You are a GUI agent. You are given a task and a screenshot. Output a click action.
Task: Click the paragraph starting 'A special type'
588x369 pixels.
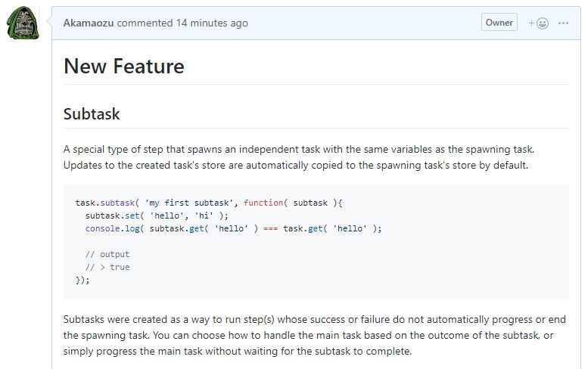tap(299, 157)
